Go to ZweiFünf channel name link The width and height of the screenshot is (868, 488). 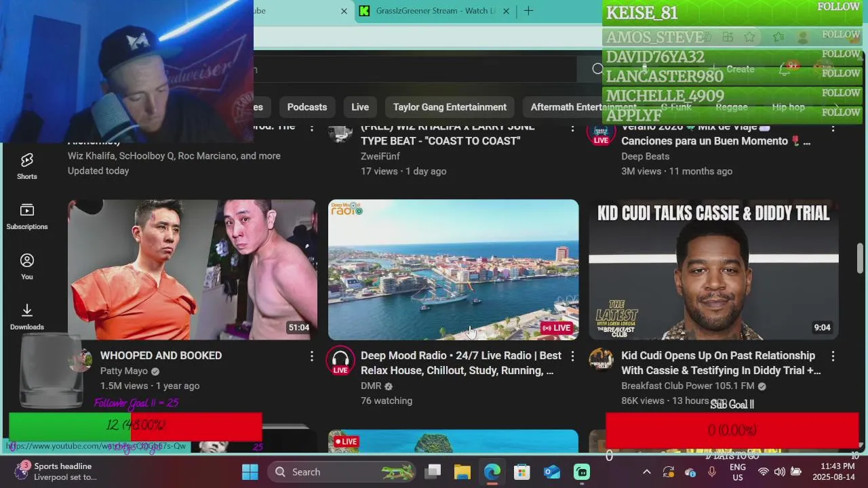[380, 156]
